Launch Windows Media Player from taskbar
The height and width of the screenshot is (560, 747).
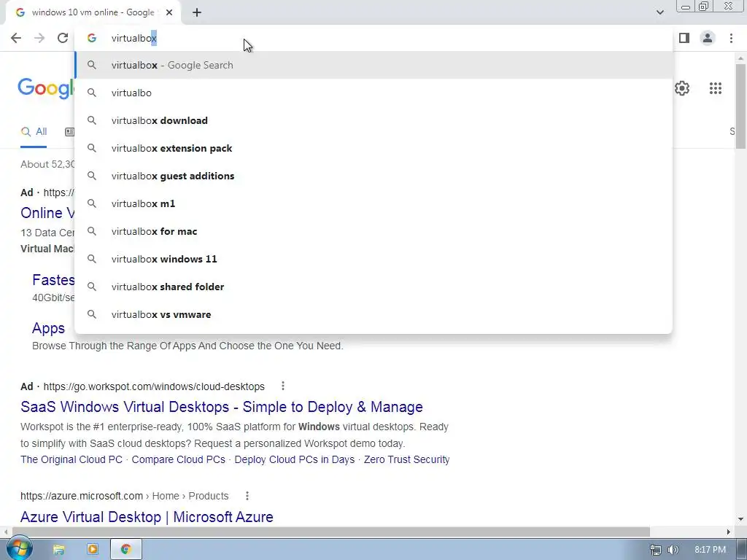tap(93, 550)
